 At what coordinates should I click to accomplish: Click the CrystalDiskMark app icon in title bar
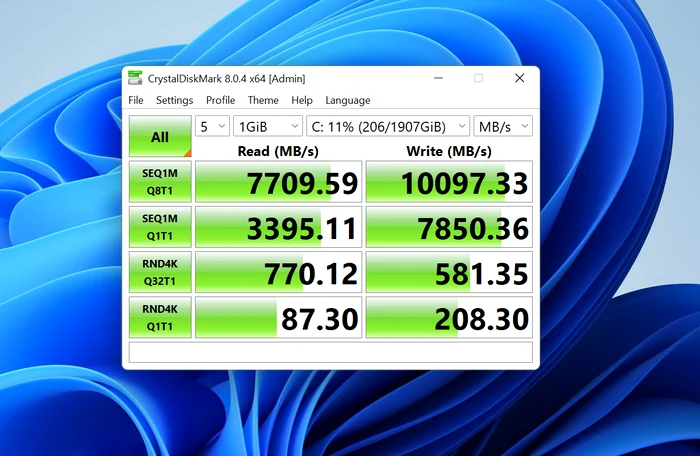135,78
